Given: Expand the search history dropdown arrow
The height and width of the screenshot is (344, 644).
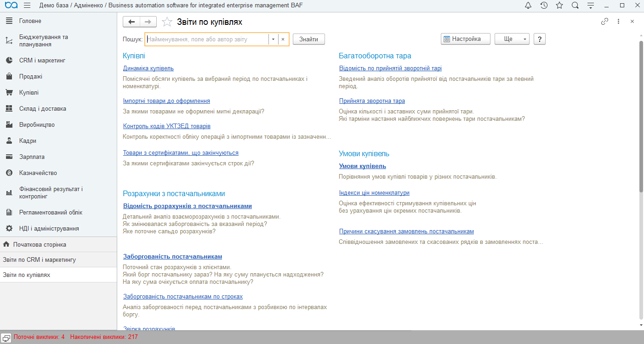Looking at the screenshot, I should point(273,39).
